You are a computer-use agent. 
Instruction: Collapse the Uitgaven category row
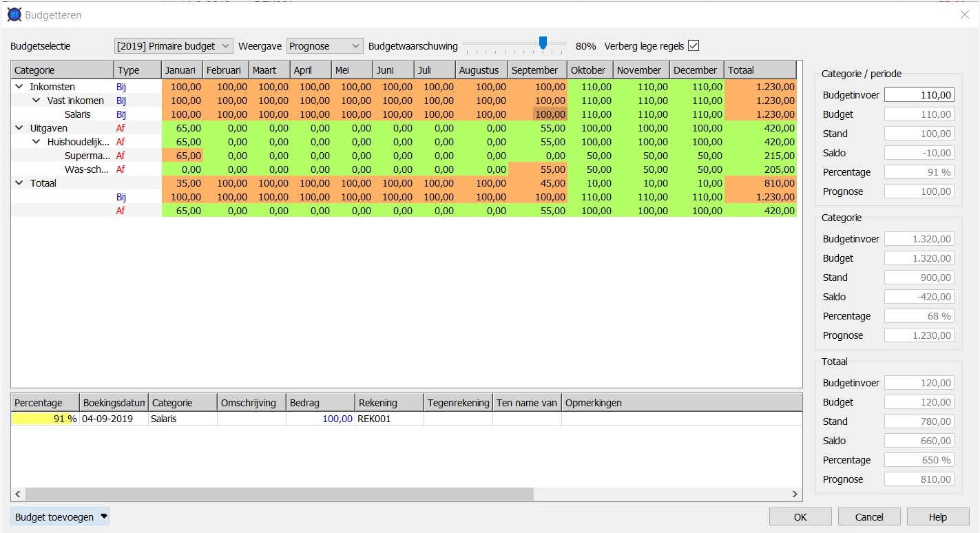pyautogui.click(x=19, y=128)
